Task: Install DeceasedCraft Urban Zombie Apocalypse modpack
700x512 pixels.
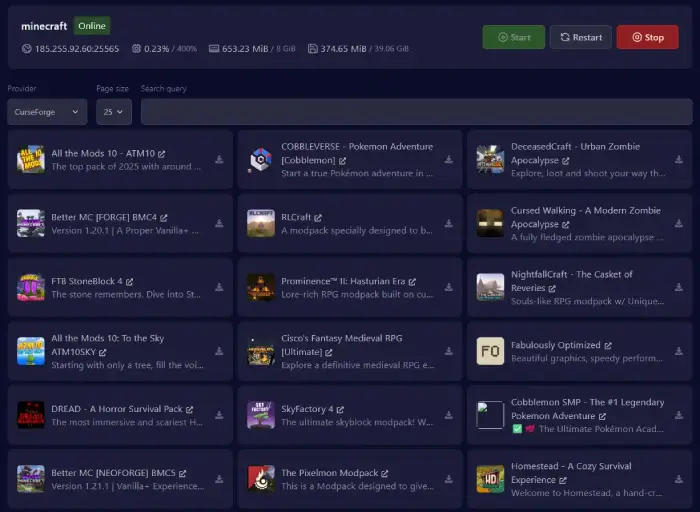Action: (x=679, y=159)
